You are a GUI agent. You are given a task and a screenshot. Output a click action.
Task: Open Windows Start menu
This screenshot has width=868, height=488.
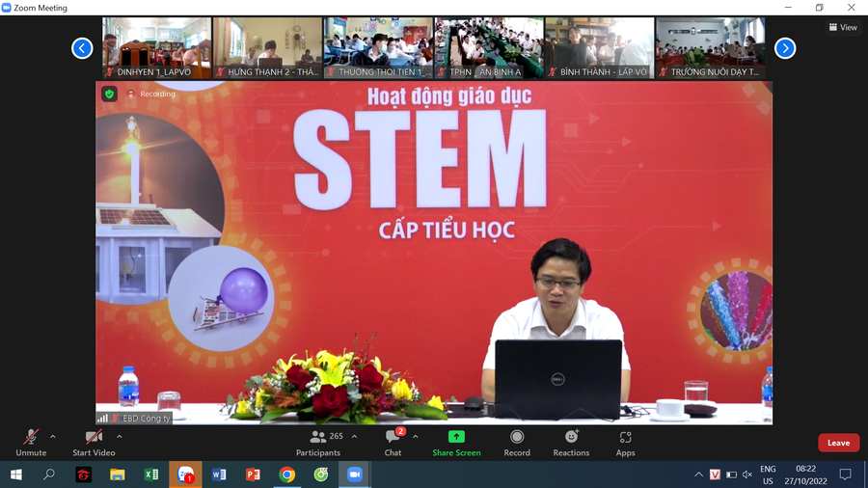tap(16, 474)
